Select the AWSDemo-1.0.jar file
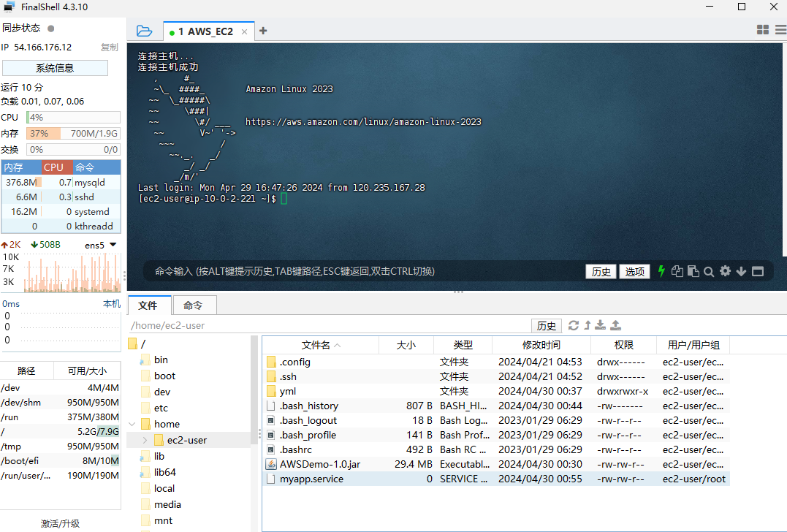This screenshot has width=787, height=532. point(496,464)
